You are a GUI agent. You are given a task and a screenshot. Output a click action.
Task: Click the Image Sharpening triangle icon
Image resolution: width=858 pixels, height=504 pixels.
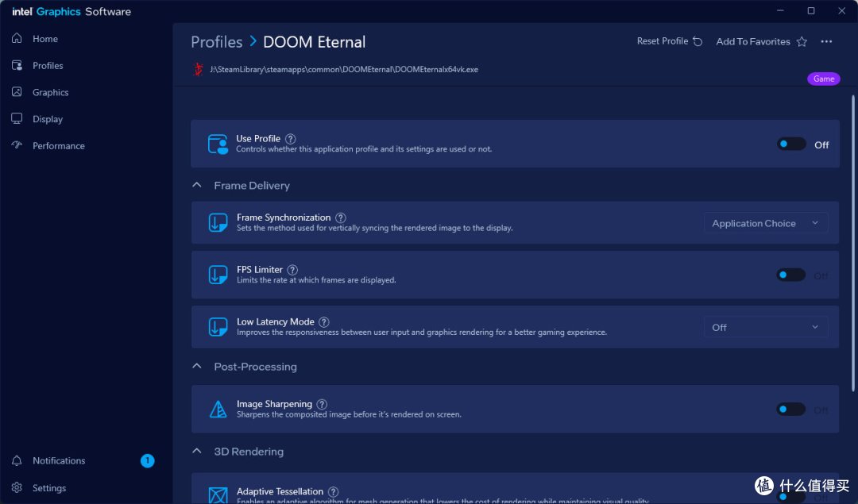tap(218, 409)
